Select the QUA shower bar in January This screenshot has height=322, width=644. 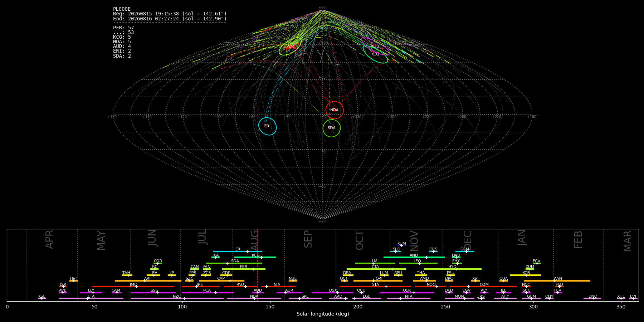click(503, 281)
